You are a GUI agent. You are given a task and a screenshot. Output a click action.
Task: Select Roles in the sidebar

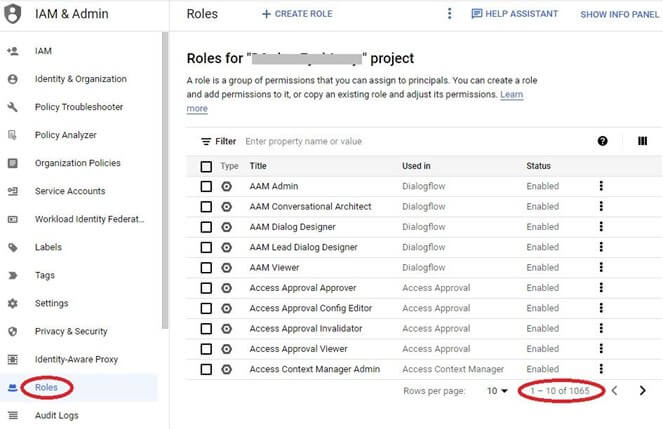coord(46,387)
